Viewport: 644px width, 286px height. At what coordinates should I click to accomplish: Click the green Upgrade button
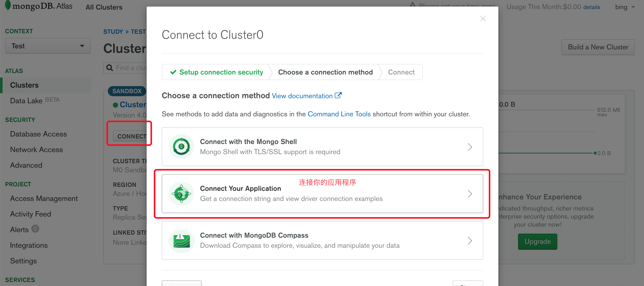point(538,241)
